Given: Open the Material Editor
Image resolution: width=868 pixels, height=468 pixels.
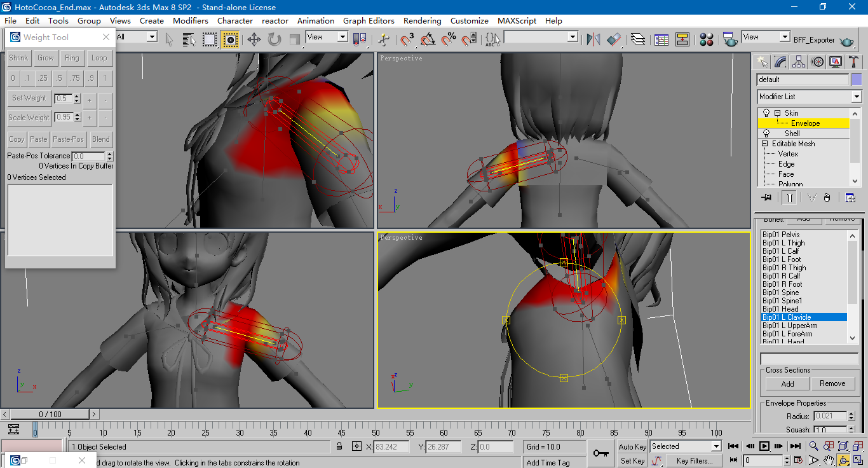Looking at the screenshot, I should [707, 39].
